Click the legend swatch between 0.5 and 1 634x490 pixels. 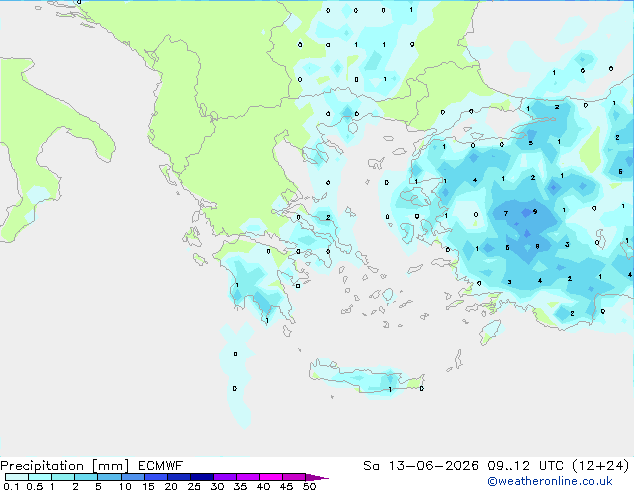[x=40, y=477]
